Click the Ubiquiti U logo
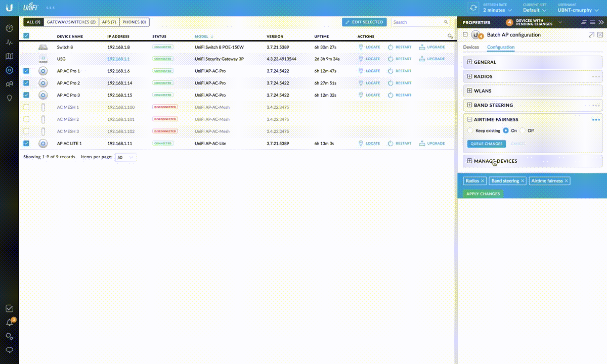 9,8
